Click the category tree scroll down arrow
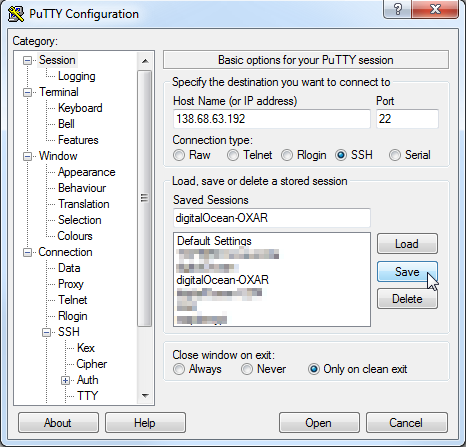 tap(145, 396)
